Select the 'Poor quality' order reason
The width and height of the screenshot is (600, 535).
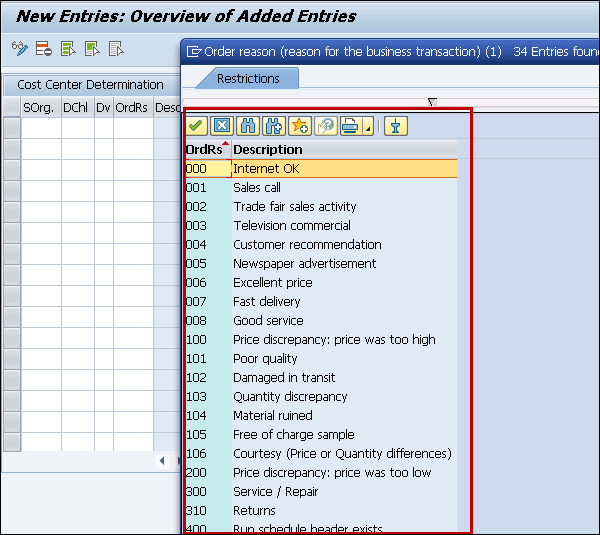pos(265,359)
